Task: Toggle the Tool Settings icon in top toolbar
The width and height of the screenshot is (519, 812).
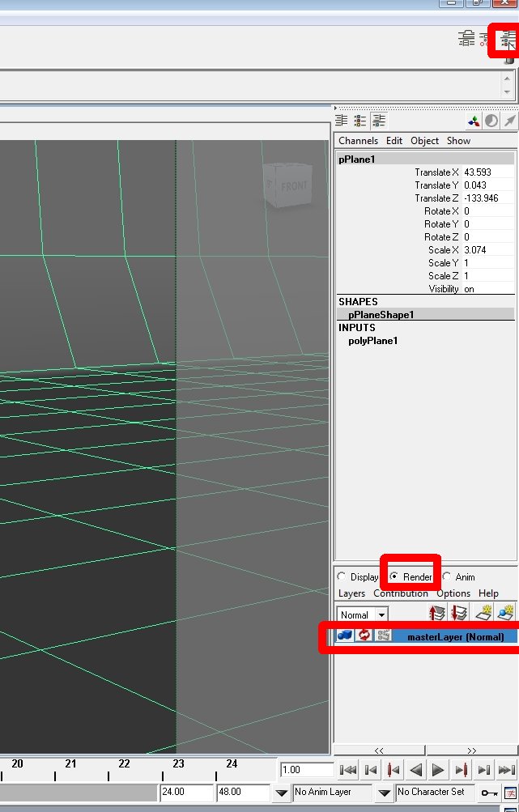Action: [x=485, y=38]
